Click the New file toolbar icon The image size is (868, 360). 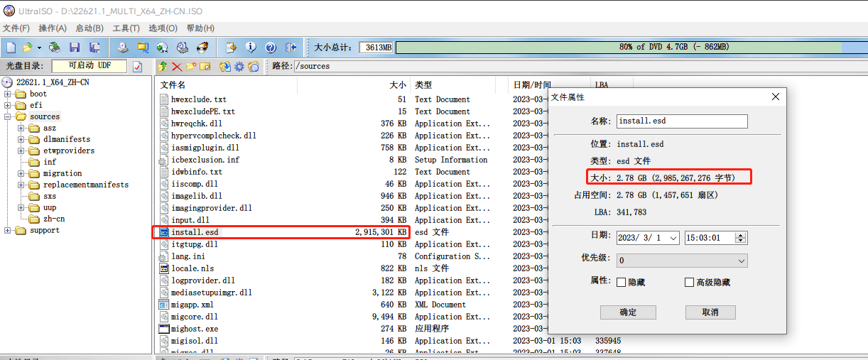click(x=10, y=48)
